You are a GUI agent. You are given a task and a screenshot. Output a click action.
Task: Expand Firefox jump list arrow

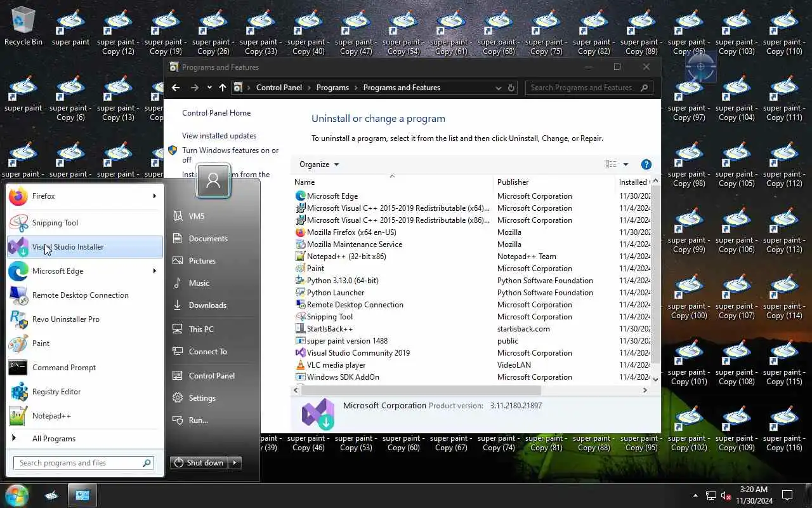coord(154,196)
